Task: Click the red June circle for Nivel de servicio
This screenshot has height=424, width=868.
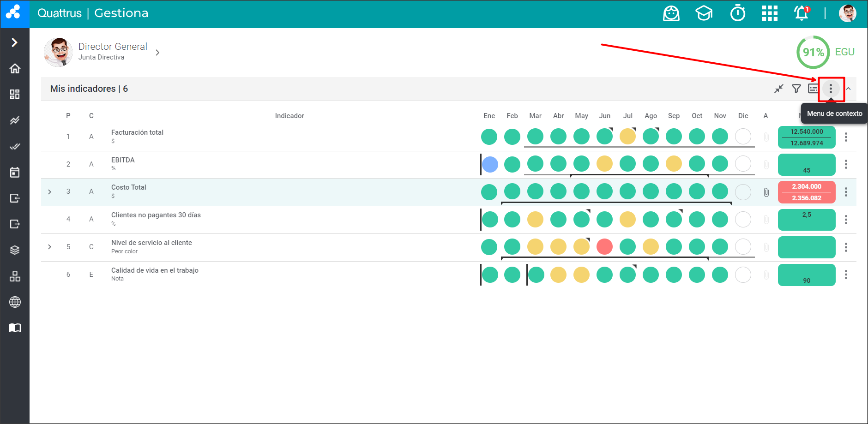Action: tap(604, 247)
